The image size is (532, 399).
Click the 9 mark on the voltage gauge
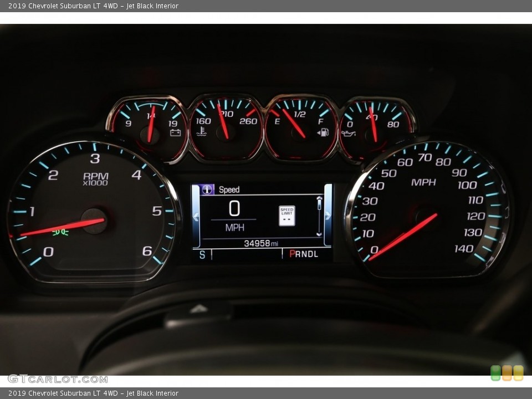(128, 124)
